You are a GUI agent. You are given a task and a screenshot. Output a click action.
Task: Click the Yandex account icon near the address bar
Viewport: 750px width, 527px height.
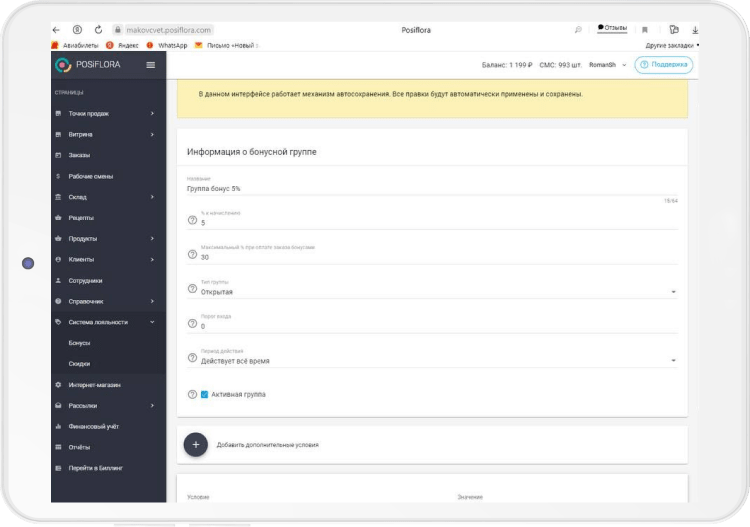(x=77, y=30)
